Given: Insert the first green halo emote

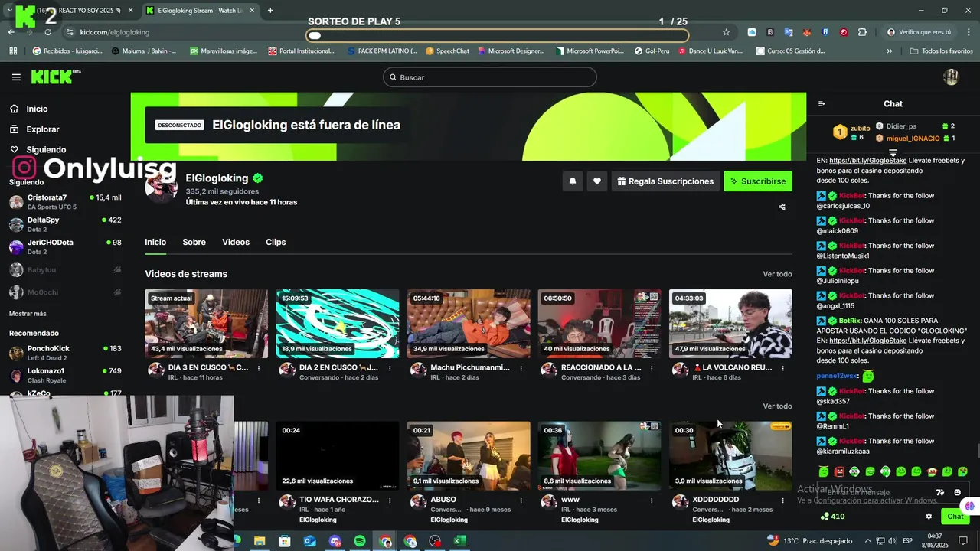Looking at the screenshot, I should (x=824, y=471).
